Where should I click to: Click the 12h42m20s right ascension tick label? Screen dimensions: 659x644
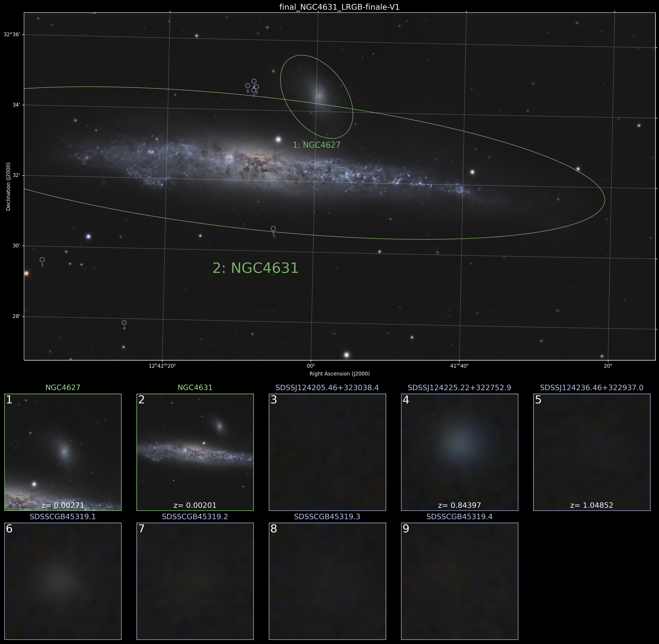[162, 366]
